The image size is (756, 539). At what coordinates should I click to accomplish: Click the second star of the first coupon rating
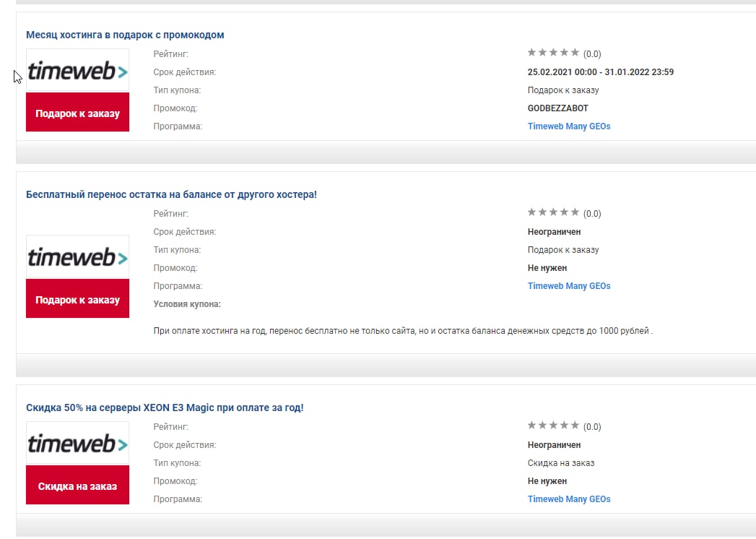tap(542, 52)
